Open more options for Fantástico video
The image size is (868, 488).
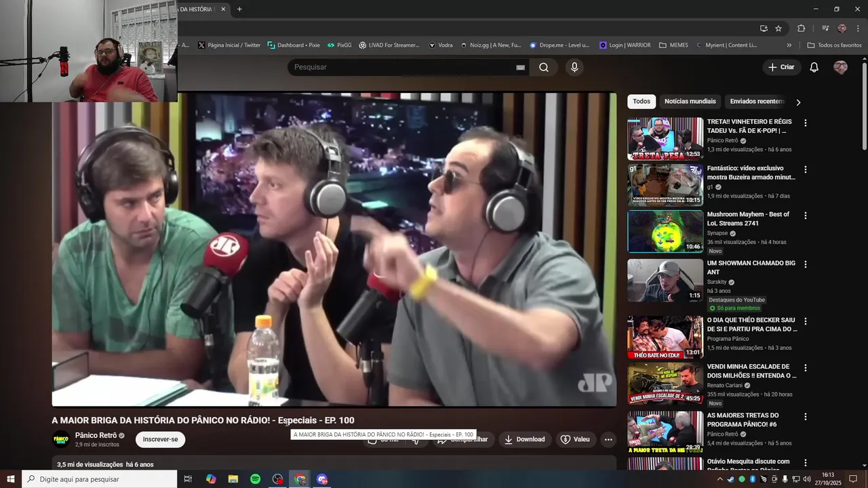[806, 169]
